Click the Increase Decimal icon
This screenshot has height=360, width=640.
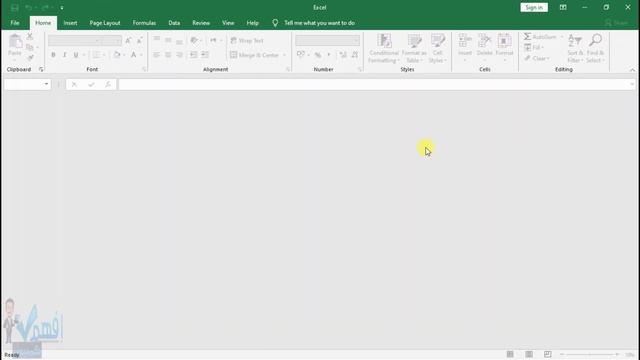tap(343, 55)
